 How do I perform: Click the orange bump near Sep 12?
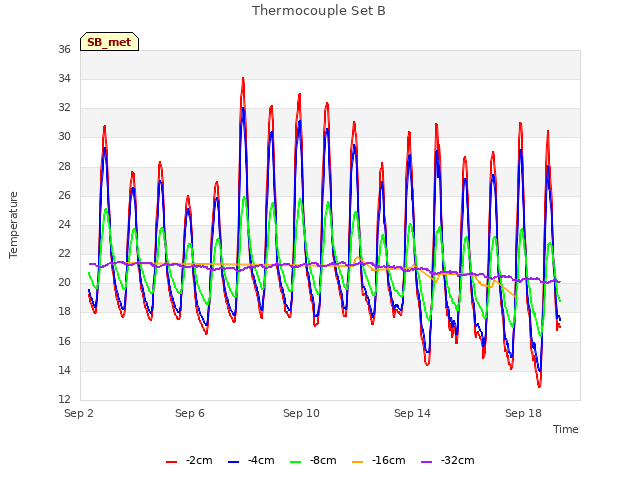(x=358, y=258)
